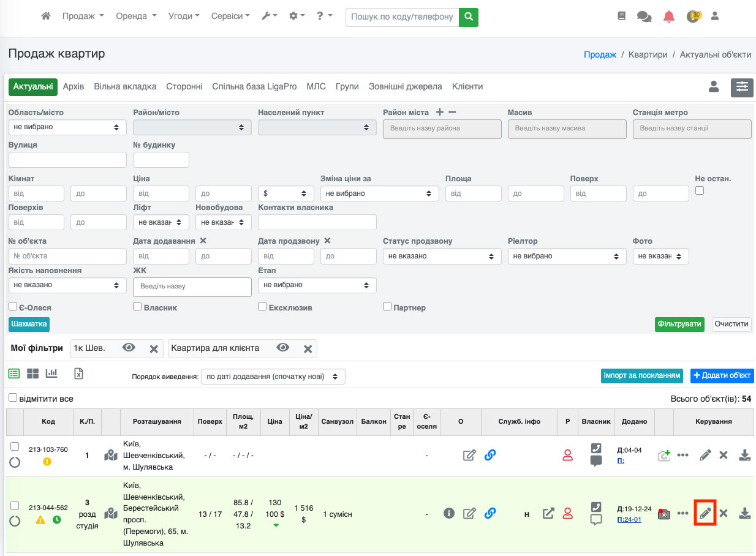Open chat messages icon in header
The height and width of the screenshot is (556, 756).
click(x=644, y=17)
